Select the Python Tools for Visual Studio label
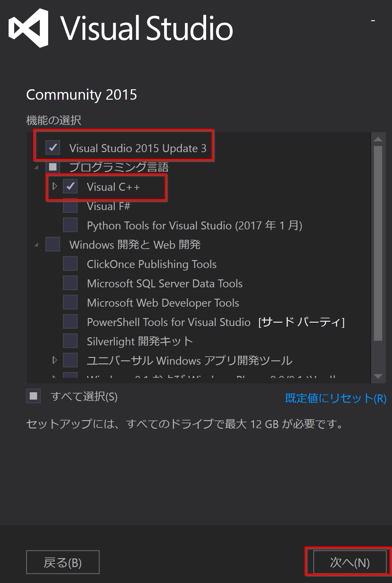 tap(195, 225)
